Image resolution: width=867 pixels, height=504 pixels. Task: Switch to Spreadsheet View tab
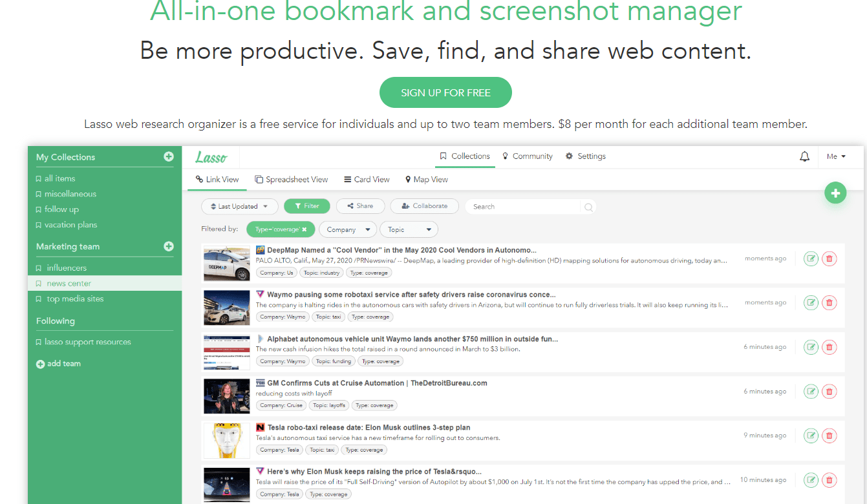292,180
